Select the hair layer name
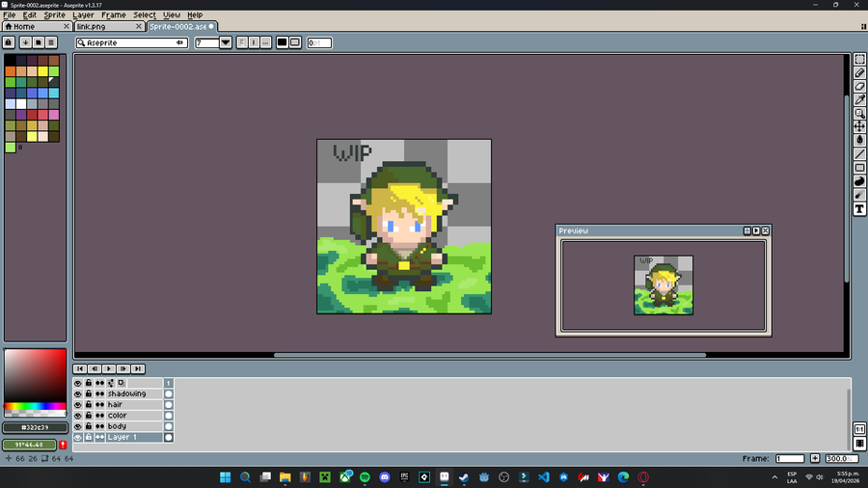The height and width of the screenshot is (488, 868). pyautogui.click(x=134, y=404)
